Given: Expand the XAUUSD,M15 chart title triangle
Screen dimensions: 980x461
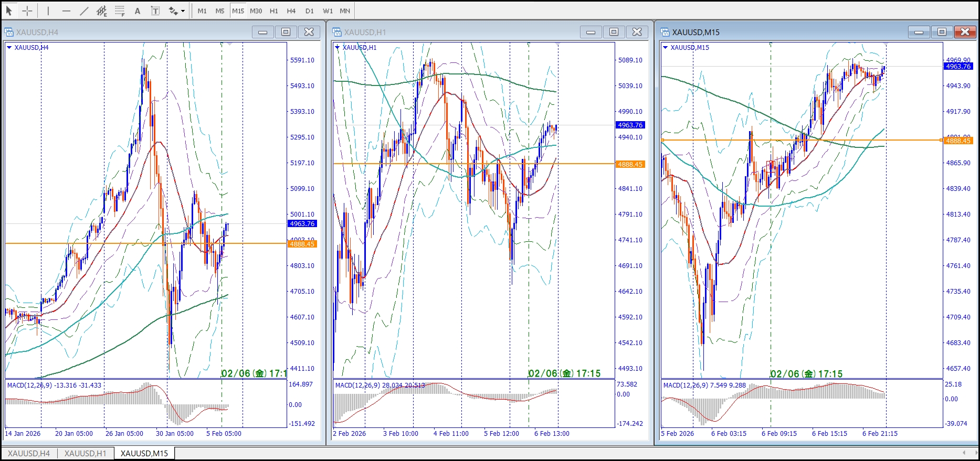Looking at the screenshot, I should tap(666, 47).
